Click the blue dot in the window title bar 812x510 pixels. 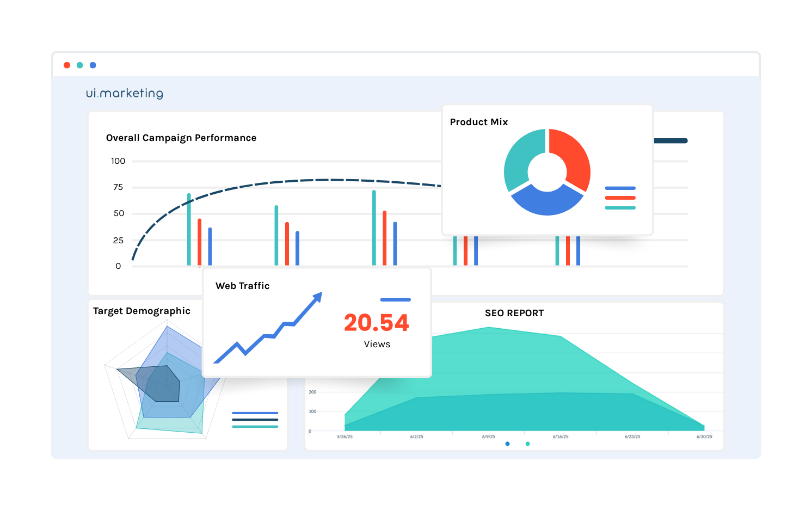93,65
